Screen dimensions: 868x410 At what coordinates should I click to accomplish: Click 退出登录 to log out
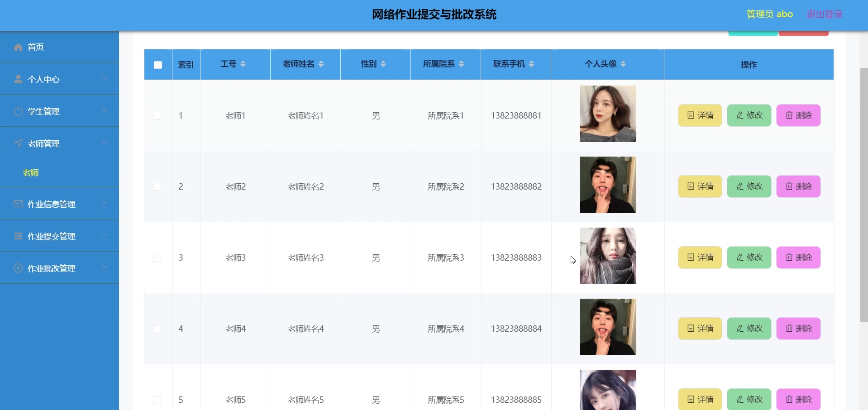[824, 14]
